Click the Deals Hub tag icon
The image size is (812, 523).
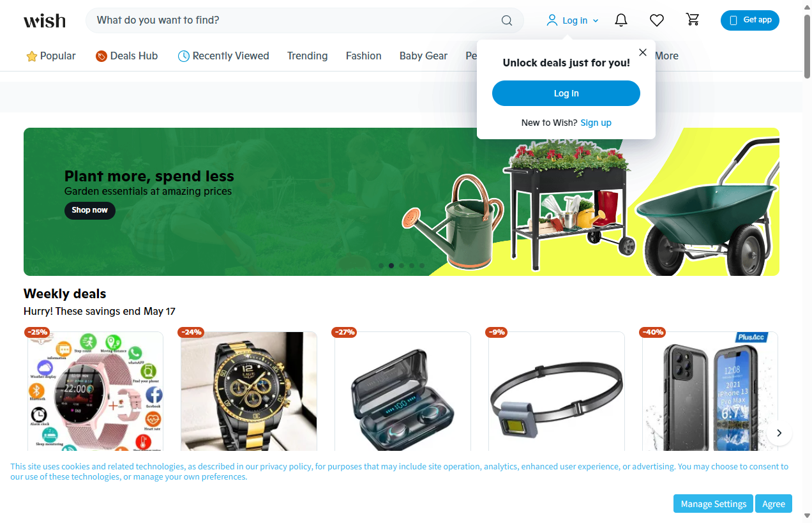pos(101,56)
